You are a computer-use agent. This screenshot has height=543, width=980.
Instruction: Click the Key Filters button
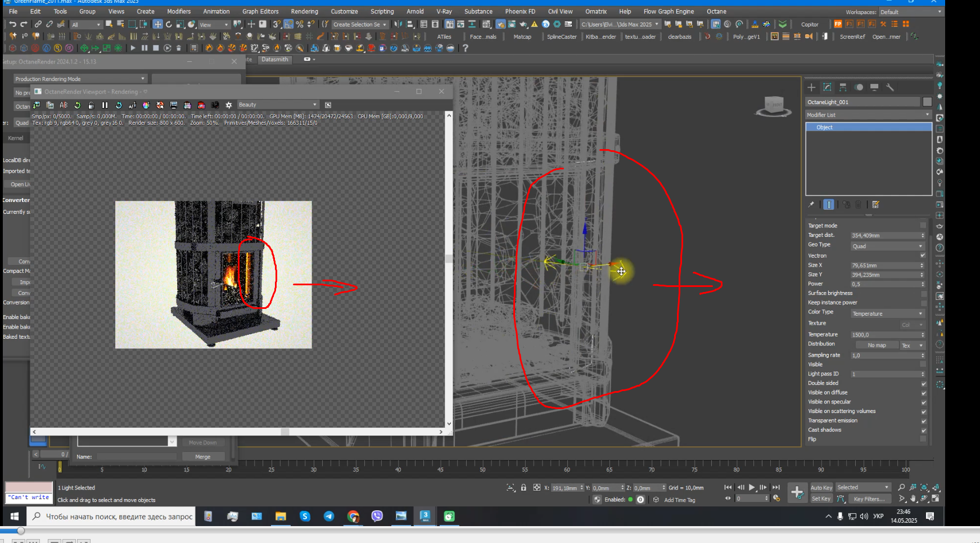[869, 499]
